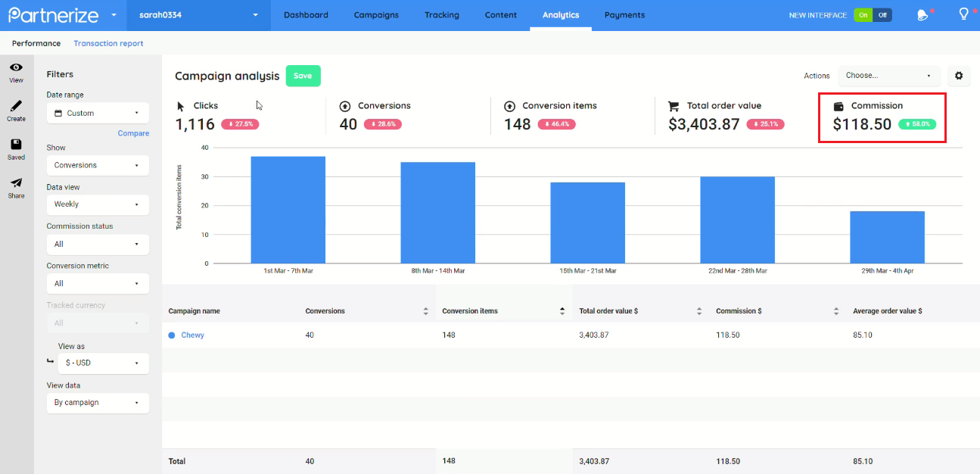Click the $118.50 Commission value

tap(862, 125)
